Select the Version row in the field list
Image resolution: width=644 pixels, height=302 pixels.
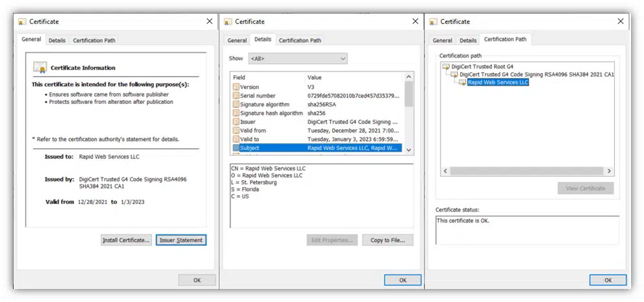click(317, 87)
